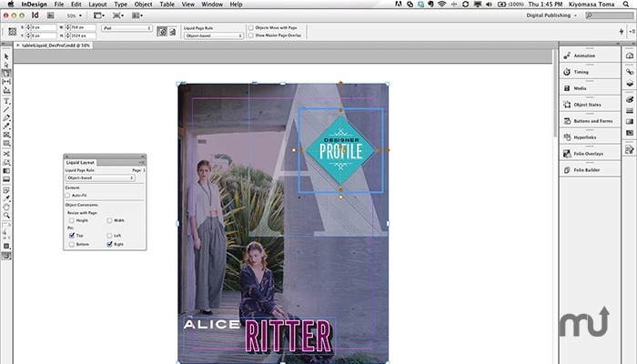Viewport: 637px width, 364px height.
Task: Open the Hyperlinks panel
Action: 590,137
